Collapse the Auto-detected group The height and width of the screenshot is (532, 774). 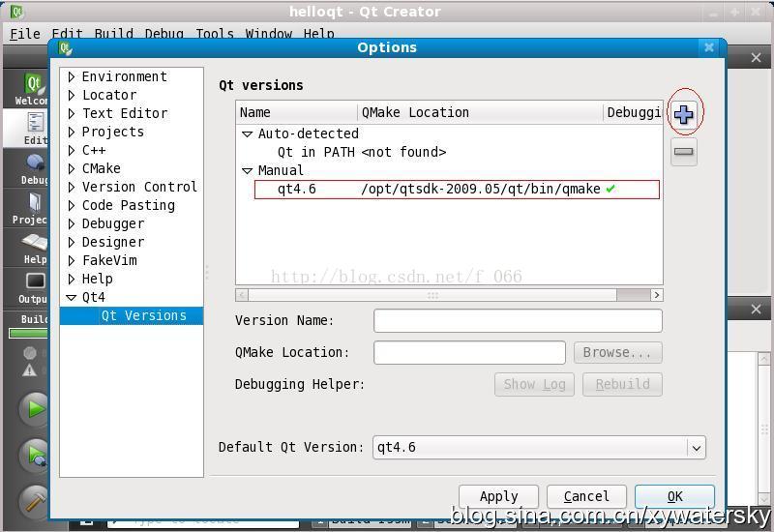pyautogui.click(x=248, y=133)
